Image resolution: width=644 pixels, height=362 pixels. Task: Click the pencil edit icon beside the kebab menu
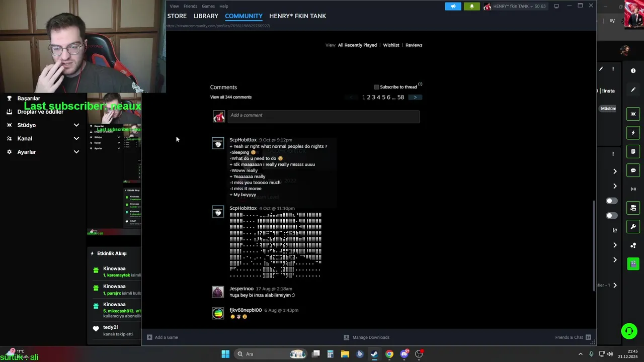click(601, 69)
